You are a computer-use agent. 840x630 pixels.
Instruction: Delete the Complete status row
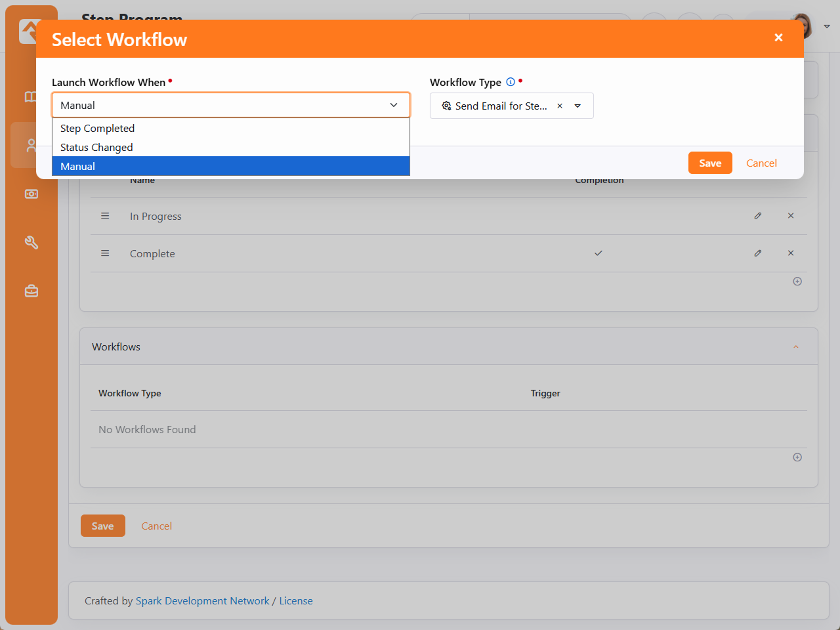[791, 253]
